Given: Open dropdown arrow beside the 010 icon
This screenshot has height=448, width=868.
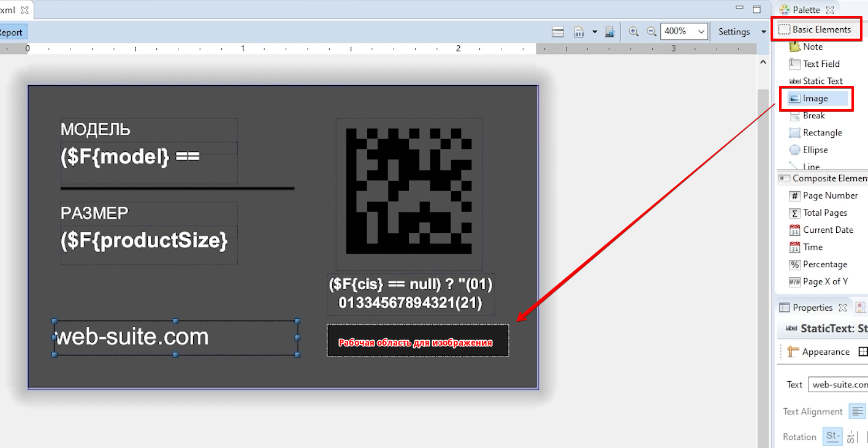Looking at the screenshot, I should [594, 31].
